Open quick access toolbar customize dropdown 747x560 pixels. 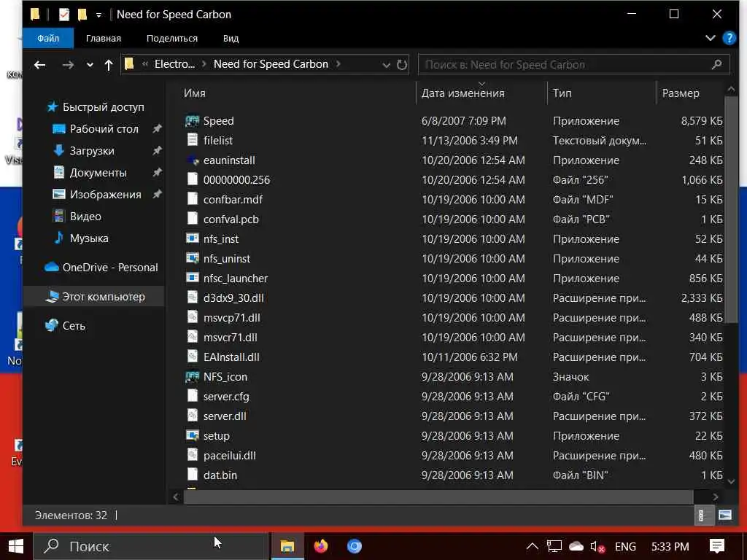tap(98, 15)
